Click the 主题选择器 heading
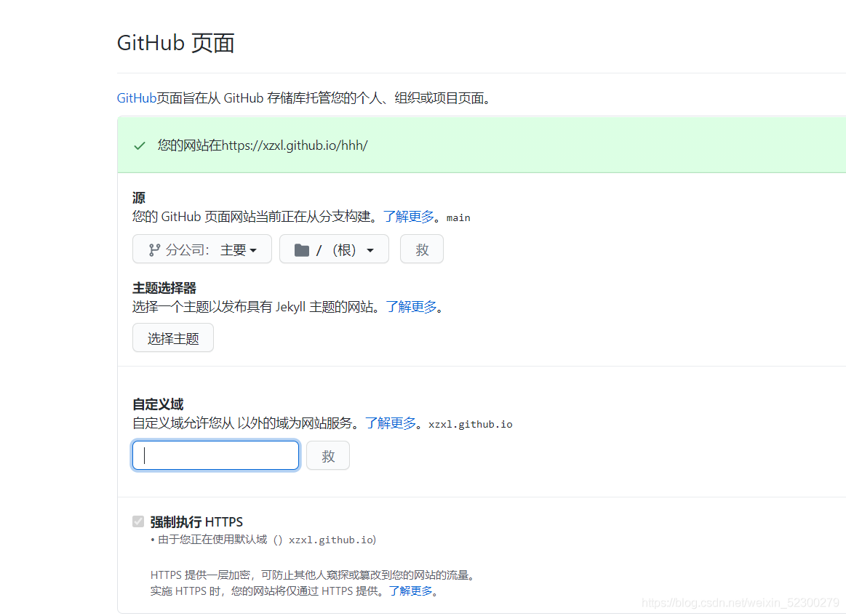 [164, 288]
